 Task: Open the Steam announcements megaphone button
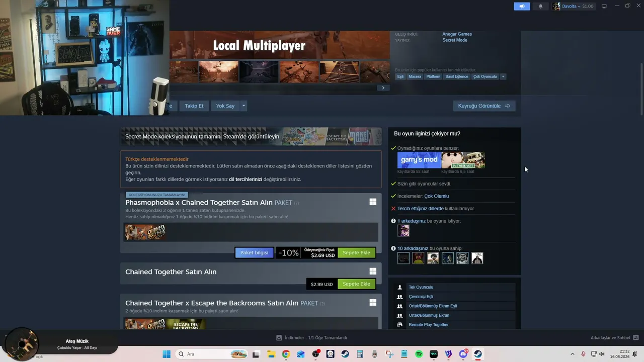(522, 6)
